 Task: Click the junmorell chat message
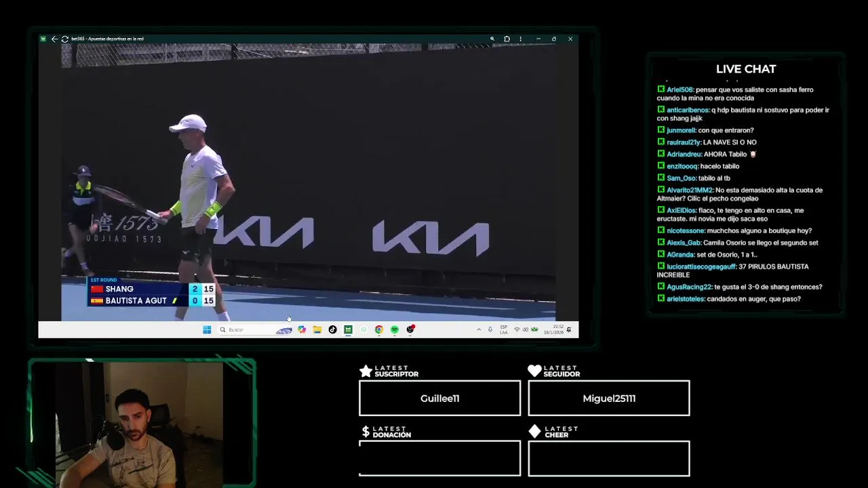click(705, 130)
